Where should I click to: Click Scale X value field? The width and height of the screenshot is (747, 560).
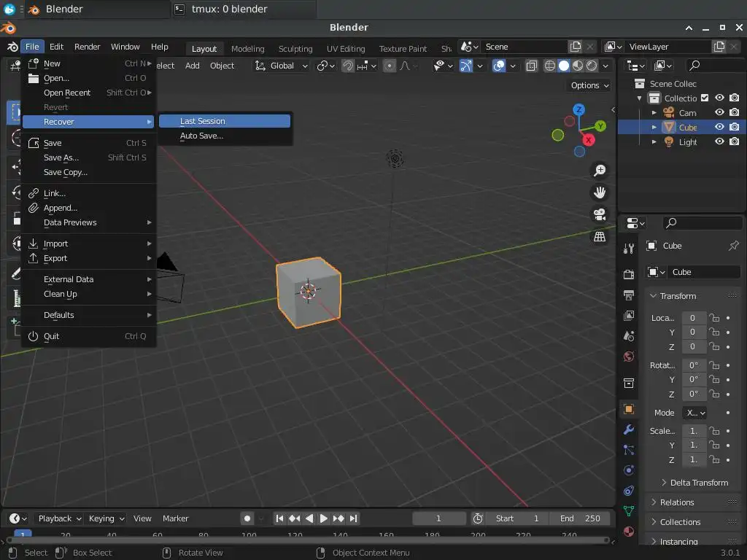(x=694, y=431)
